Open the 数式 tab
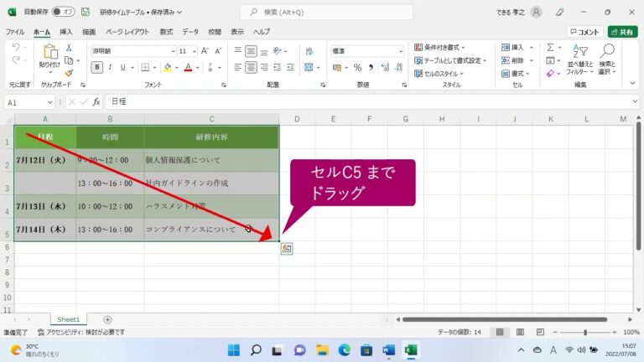 tap(166, 32)
